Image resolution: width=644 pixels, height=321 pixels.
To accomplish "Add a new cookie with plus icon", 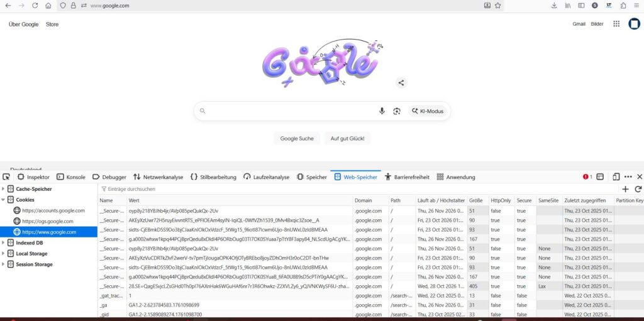I will pyautogui.click(x=625, y=188).
